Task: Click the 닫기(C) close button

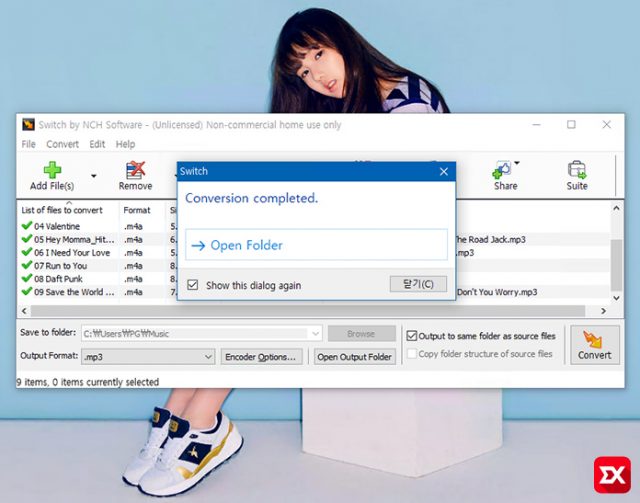Action: coord(418,284)
